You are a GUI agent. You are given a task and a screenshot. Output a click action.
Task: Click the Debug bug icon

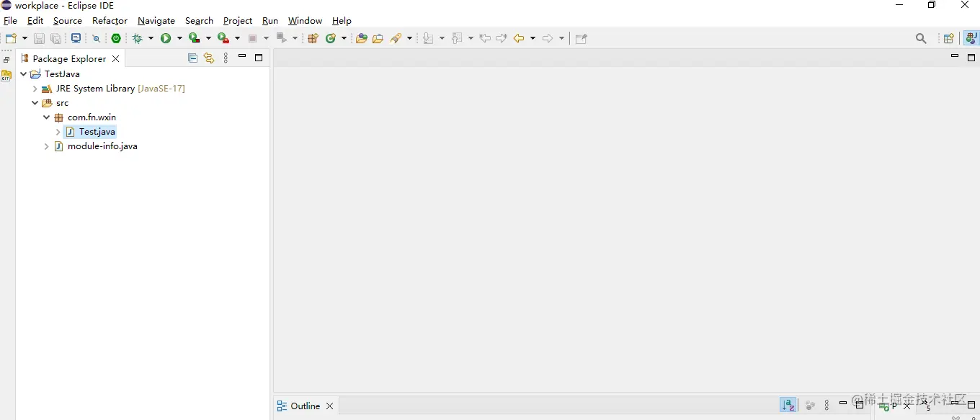coord(138,38)
